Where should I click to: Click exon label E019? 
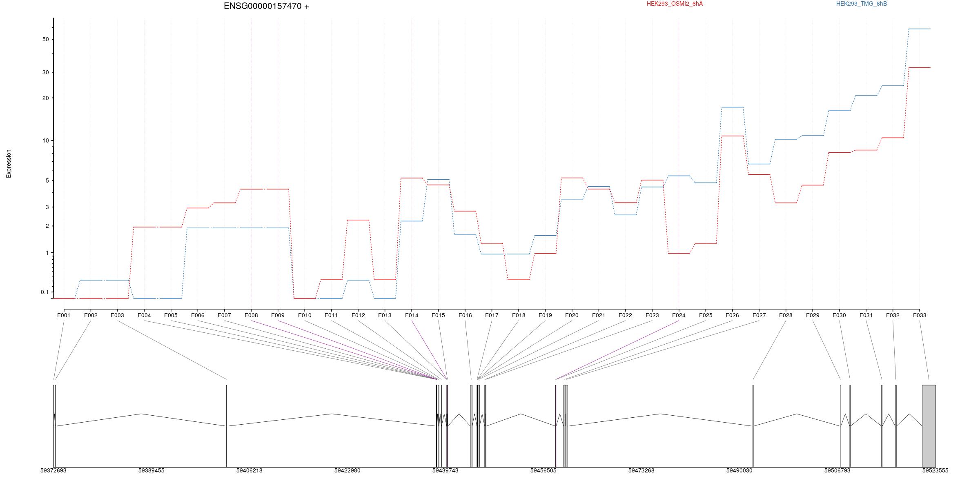click(x=545, y=315)
